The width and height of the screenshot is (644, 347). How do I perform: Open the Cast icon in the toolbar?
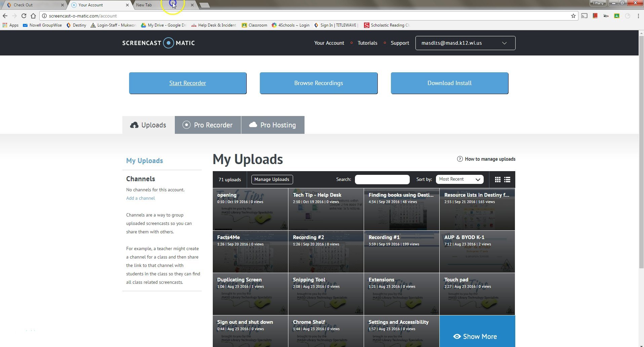(585, 16)
